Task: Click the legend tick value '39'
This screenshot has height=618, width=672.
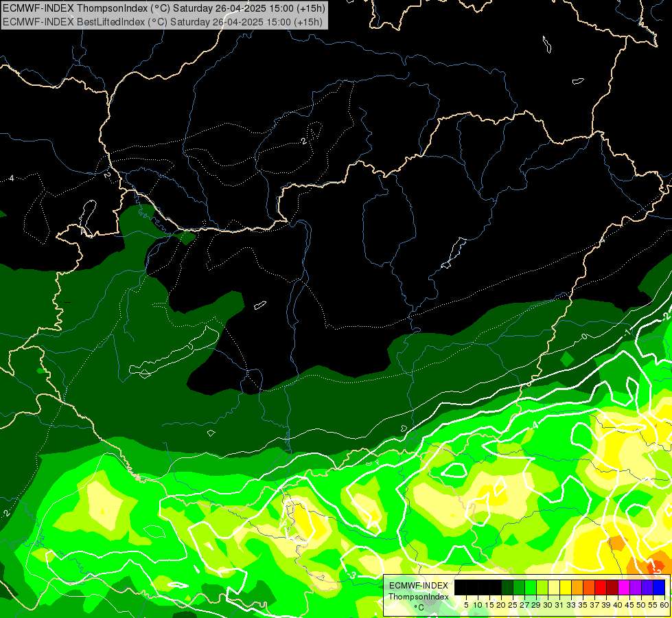Action: tap(606, 605)
